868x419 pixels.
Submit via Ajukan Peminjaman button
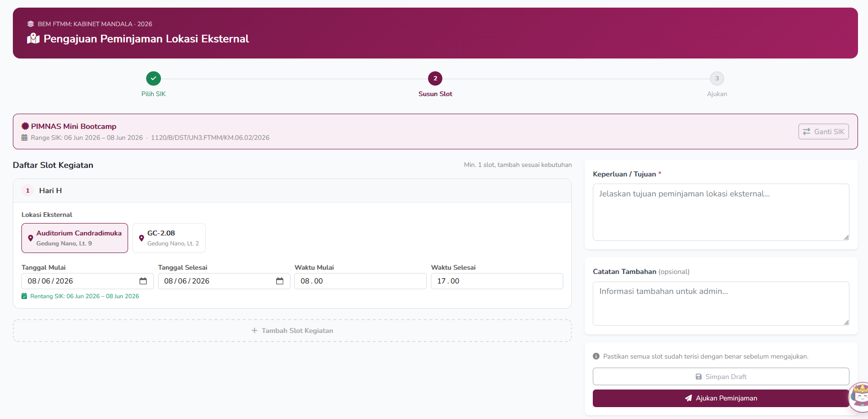pyautogui.click(x=721, y=398)
